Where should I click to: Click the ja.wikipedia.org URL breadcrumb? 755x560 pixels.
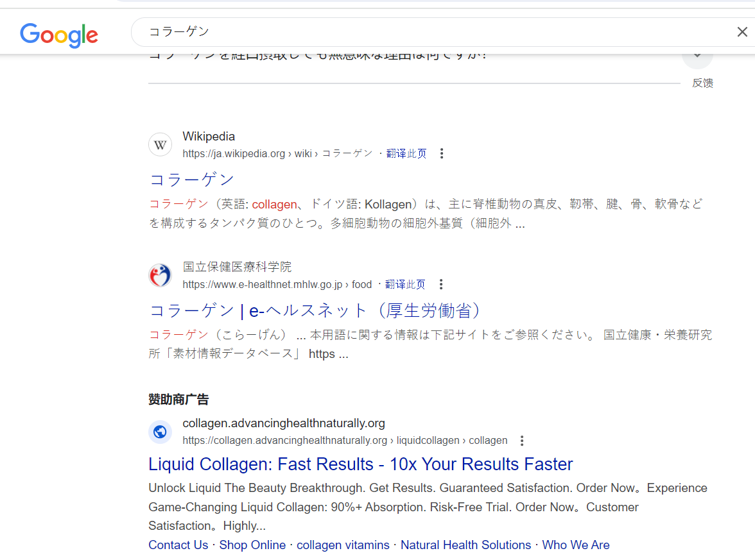tap(277, 153)
